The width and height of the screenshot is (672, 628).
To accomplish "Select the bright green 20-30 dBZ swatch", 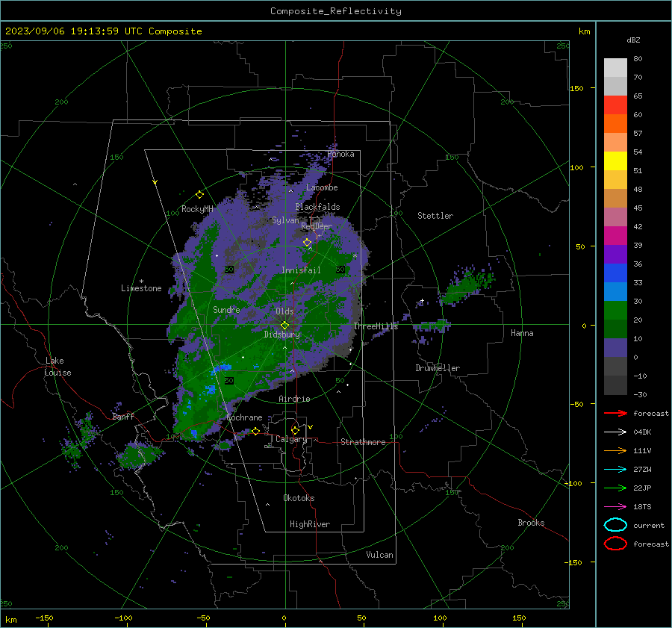I will click(x=615, y=311).
